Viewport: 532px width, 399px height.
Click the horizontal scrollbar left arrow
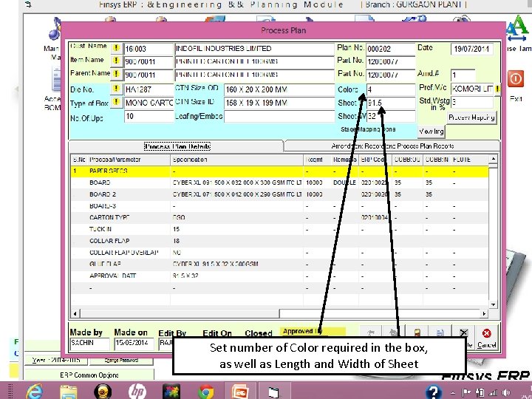75,313
